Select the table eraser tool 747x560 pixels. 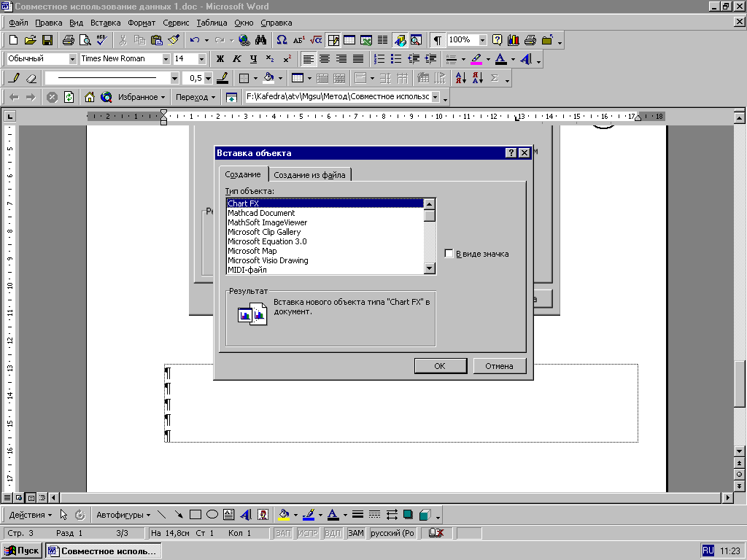tap(31, 77)
